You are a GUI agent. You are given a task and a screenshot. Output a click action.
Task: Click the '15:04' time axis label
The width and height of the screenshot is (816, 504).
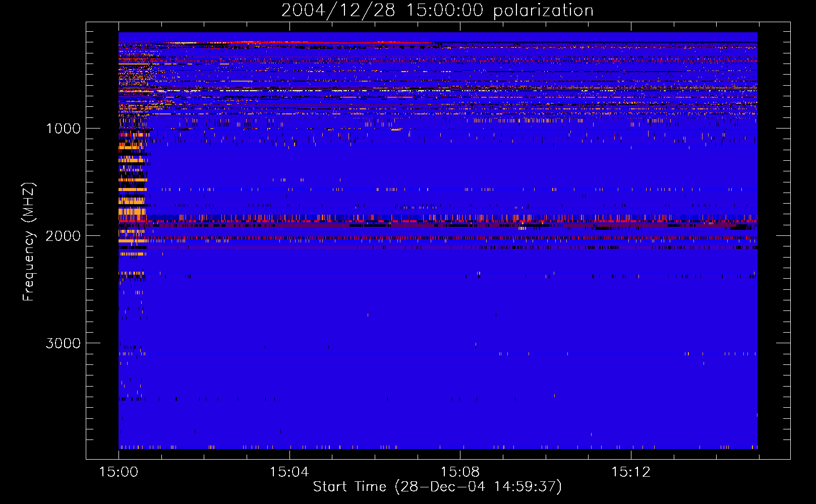[289, 472]
